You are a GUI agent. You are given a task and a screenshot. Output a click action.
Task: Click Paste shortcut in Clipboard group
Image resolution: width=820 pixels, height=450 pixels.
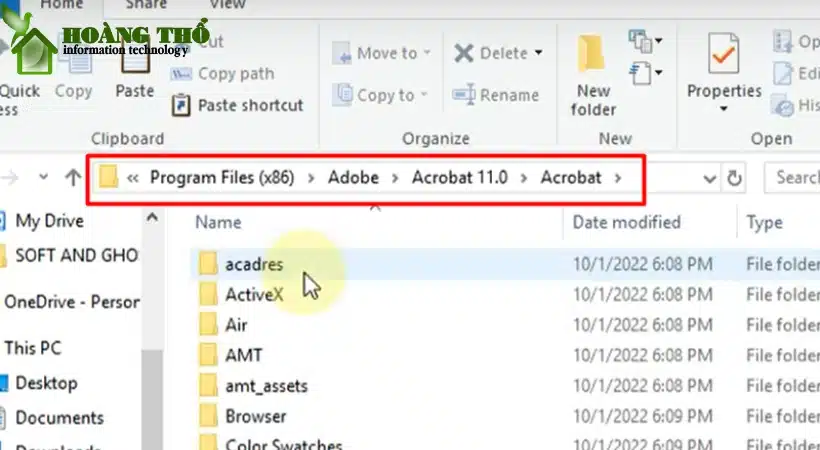pos(237,105)
